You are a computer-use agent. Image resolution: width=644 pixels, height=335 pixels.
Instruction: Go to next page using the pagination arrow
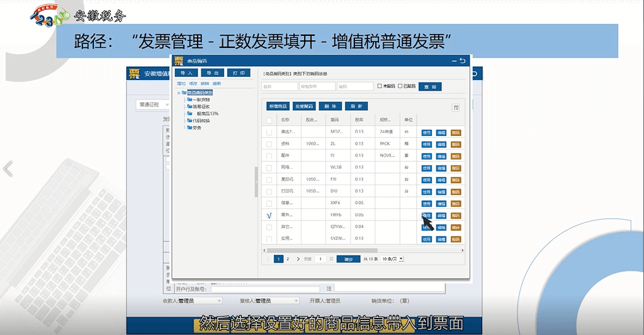[298, 259]
